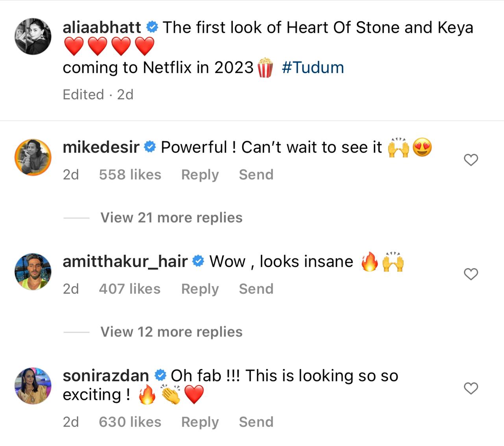Like sonirazdan's comment with the heart
This screenshot has height=446, width=504.
471,388
